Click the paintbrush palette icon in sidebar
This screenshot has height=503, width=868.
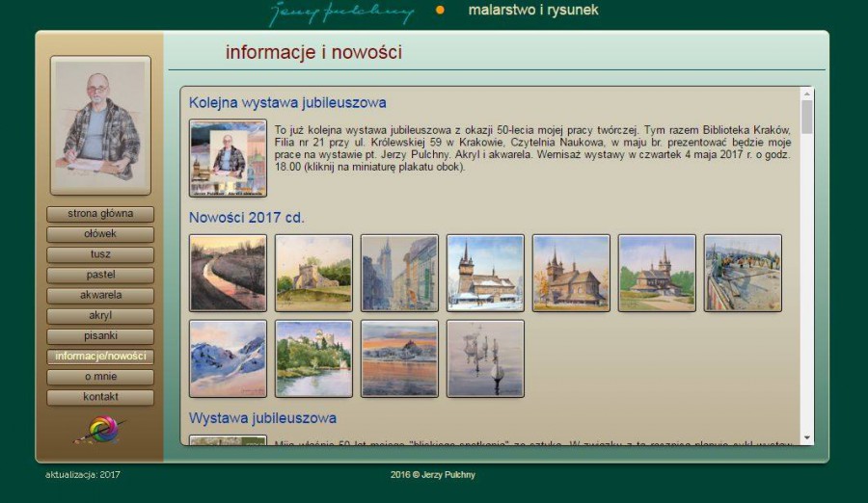[x=100, y=430]
